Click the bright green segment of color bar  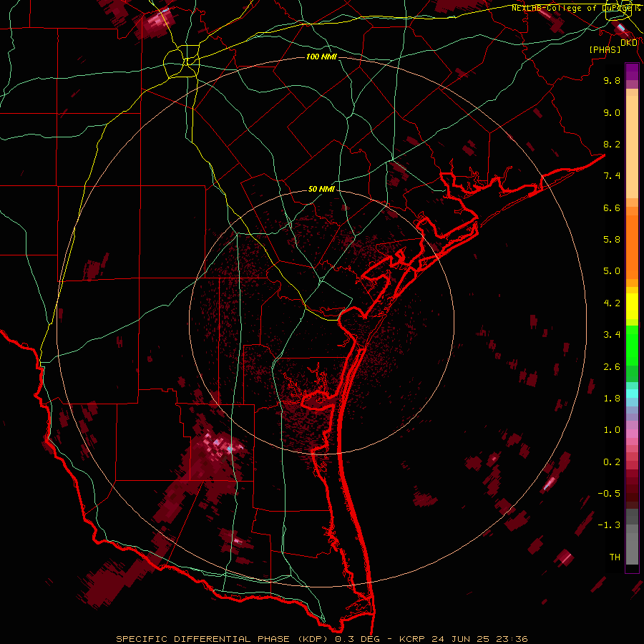tap(632, 346)
